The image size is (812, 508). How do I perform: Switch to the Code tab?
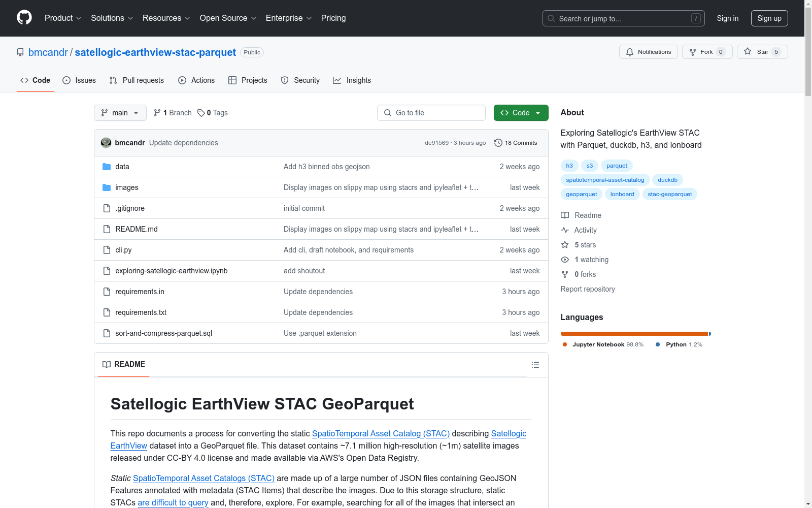click(36, 80)
